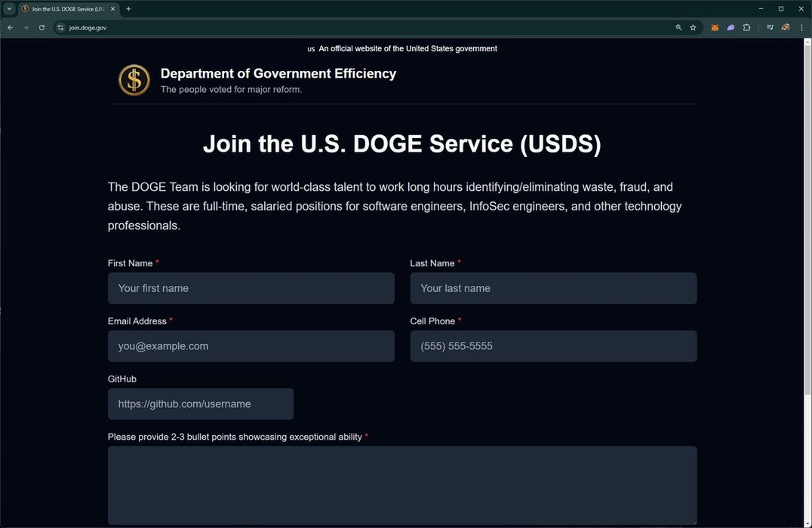The image size is (812, 528).
Task: Click the 'Cell Phone' field label
Action: 432,321
